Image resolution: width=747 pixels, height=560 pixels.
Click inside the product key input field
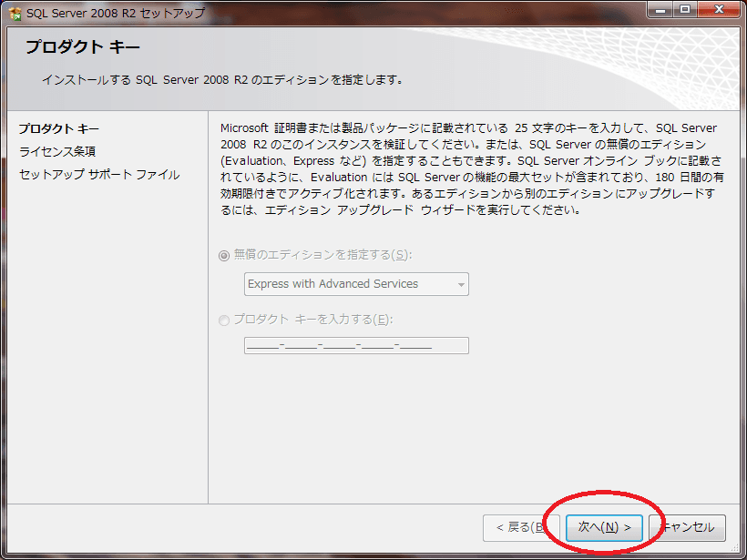point(355,345)
